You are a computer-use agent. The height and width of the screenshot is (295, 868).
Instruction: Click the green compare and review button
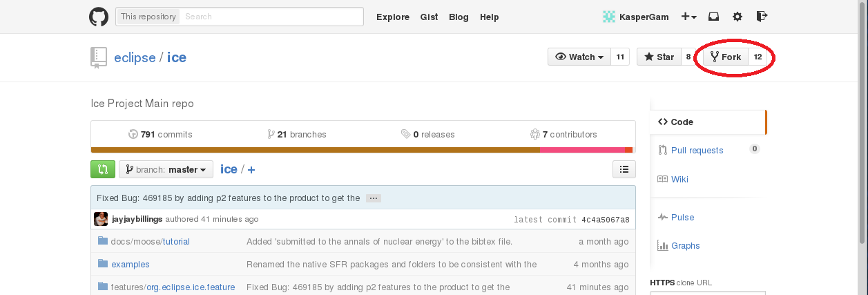tap(103, 169)
